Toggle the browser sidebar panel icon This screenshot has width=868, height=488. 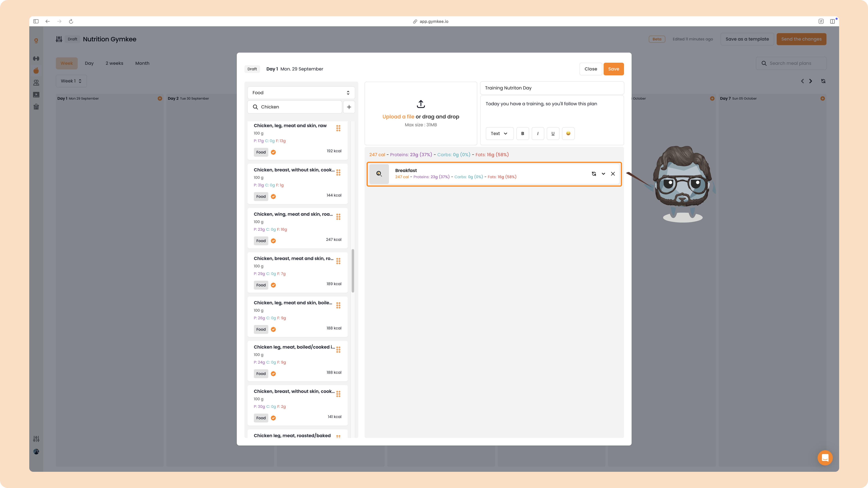(x=36, y=21)
